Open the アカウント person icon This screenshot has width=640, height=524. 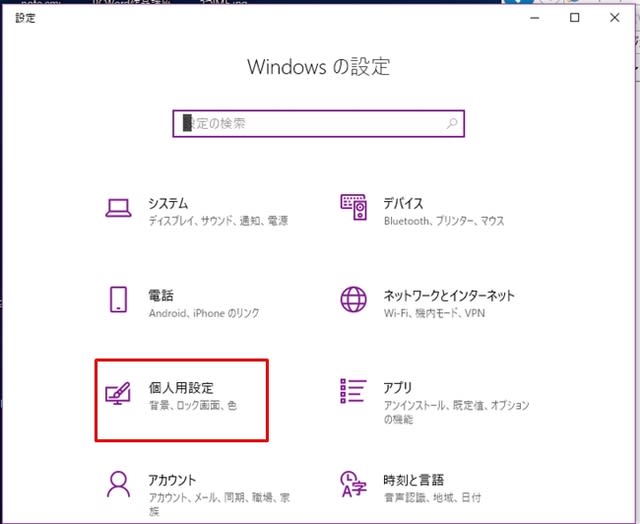pyautogui.click(x=118, y=484)
